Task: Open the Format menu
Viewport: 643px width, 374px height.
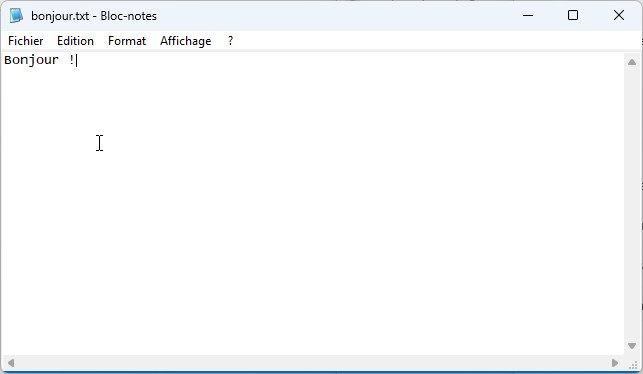Action: [127, 41]
